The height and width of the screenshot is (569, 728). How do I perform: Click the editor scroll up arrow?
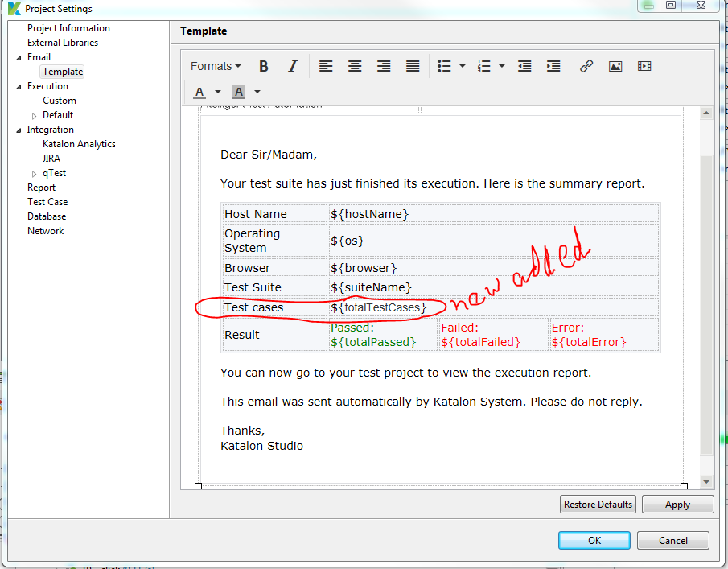pyautogui.click(x=706, y=113)
